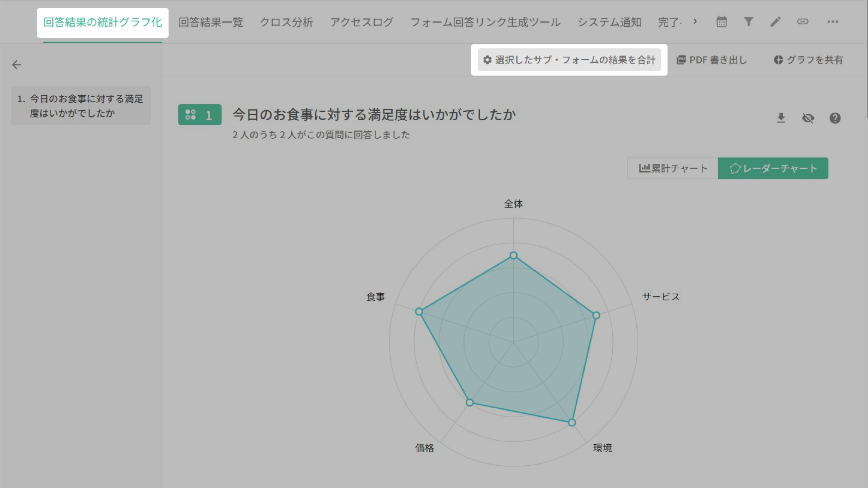This screenshot has width=868, height=488.
Task: Open the three-dots more options menu
Action: click(x=833, y=22)
